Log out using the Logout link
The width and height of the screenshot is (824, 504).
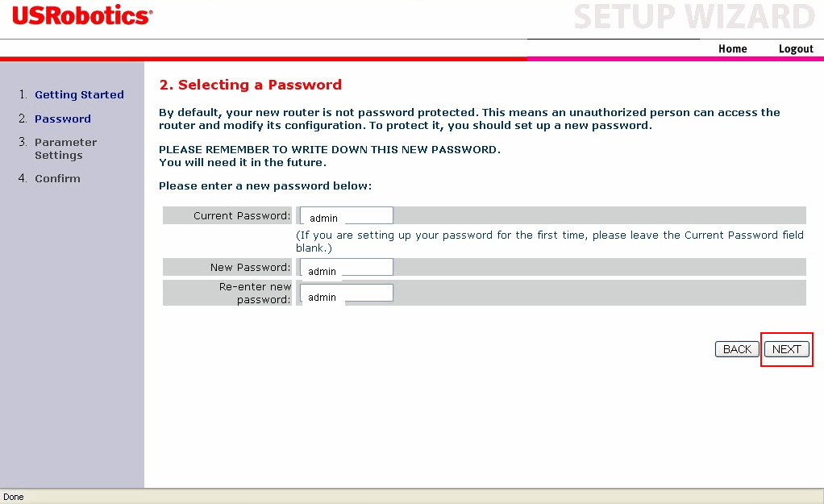click(796, 48)
